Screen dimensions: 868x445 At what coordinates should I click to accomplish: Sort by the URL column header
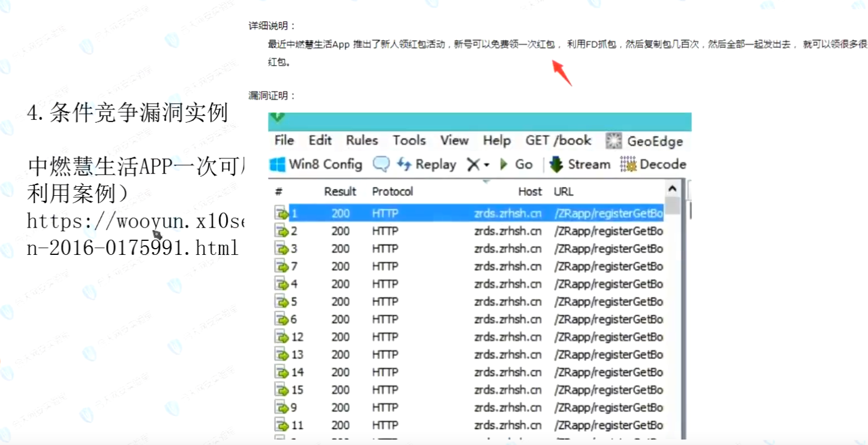(563, 192)
